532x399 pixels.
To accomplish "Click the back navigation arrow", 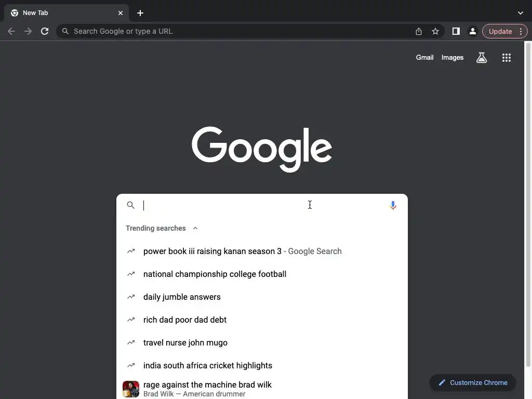I will point(11,31).
